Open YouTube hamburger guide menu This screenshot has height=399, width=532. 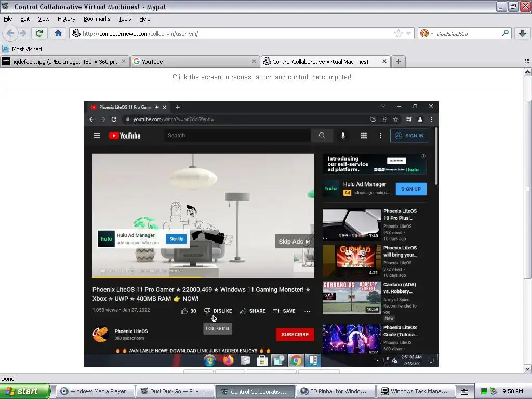coord(97,136)
